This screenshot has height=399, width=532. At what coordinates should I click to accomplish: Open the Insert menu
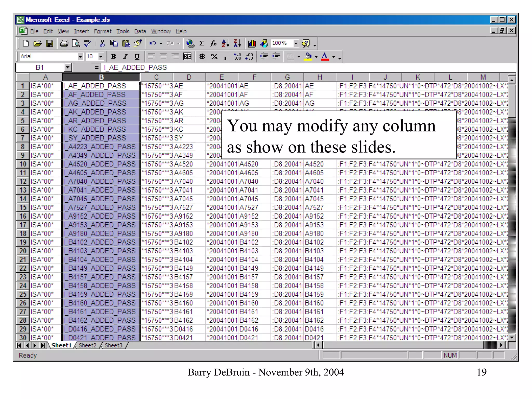click(81, 31)
